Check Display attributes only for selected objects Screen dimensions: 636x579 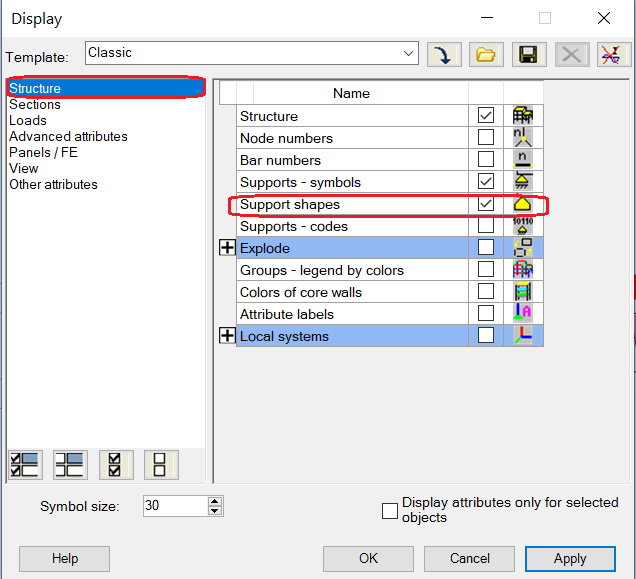390,511
